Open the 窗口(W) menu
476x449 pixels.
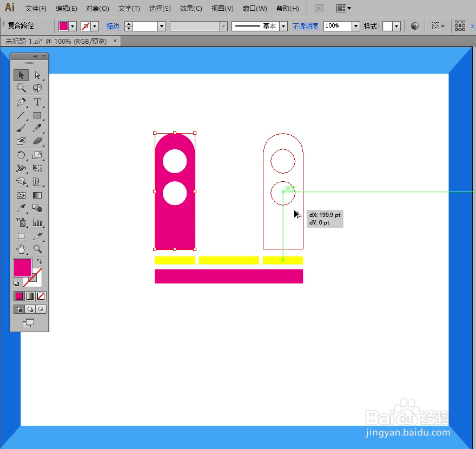[x=255, y=9]
